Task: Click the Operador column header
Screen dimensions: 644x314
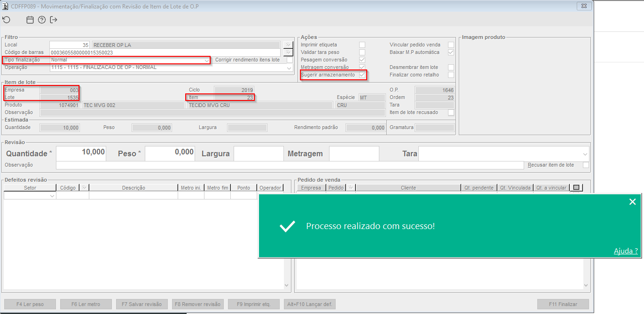Action: click(270, 188)
